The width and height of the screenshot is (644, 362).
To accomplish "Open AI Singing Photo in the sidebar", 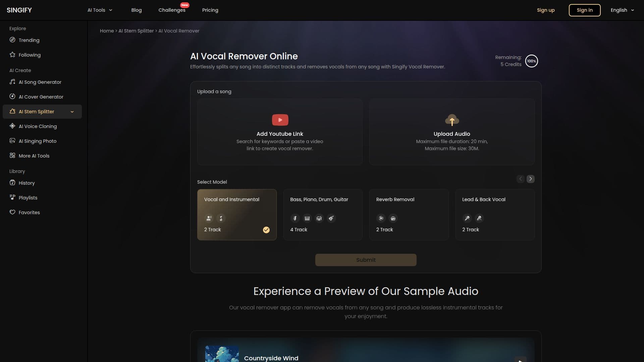I will coord(42,141).
